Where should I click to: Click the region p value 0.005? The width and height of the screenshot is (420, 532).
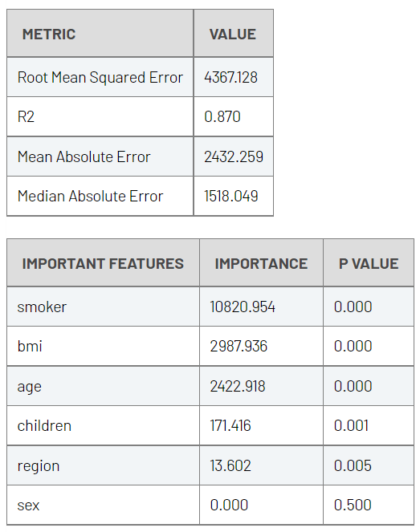(x=353, y=465)
